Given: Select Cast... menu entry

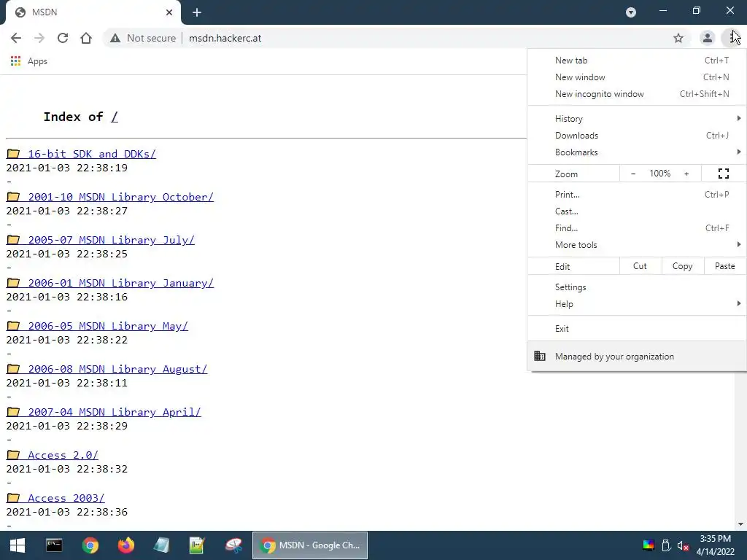Looking at the screenshot, I should click(637, 211).
